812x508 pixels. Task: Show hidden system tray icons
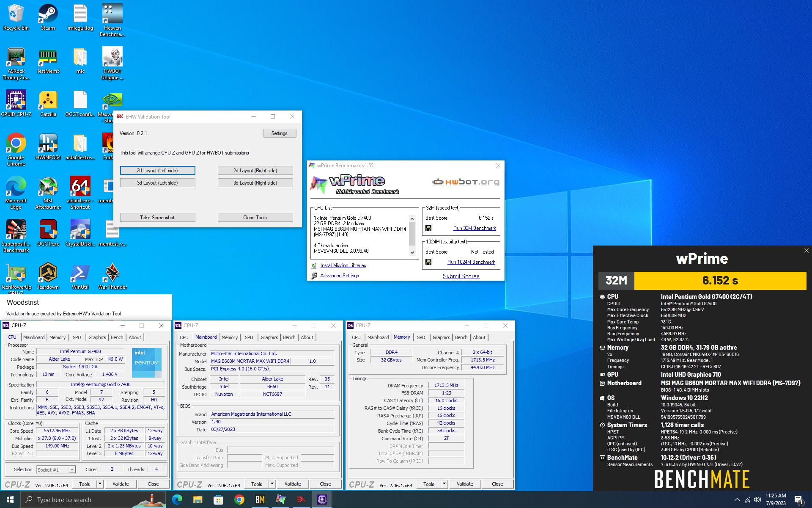[x=737, y=500]
